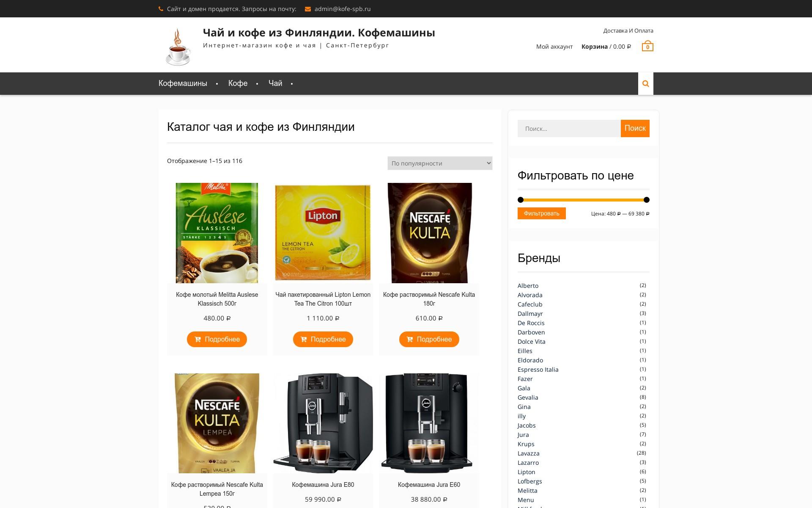The height and width of the screenshot is (508, 812).
Task: Open the Кофемашины menu item
Action: point(183,83)
